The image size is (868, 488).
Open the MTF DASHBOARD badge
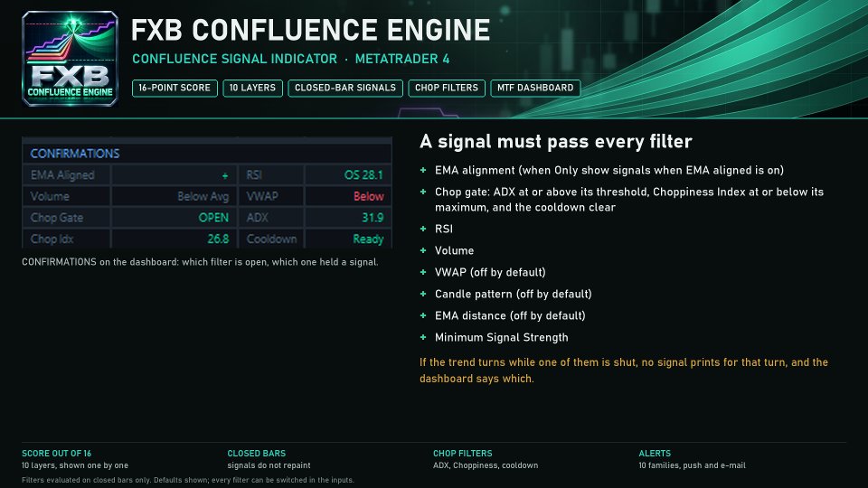[x=535, y=88]
